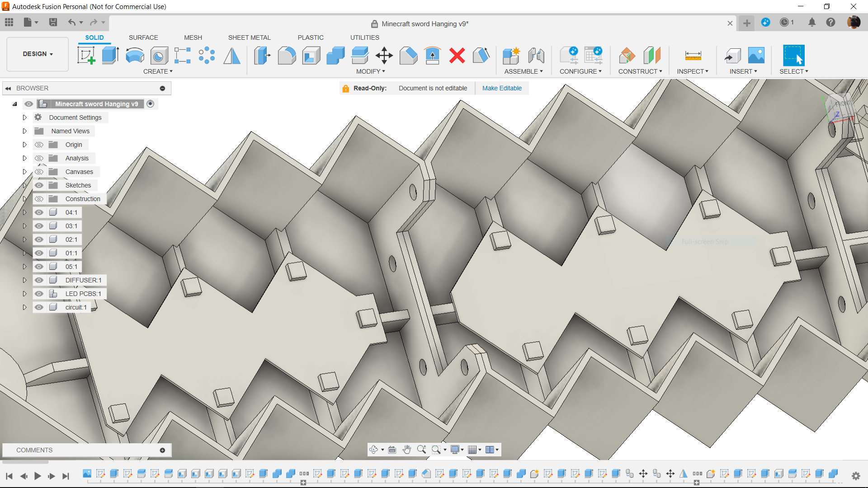Switch to the SURFACE tab
Screen dimensions: 868x488
(x=143, y=38)
